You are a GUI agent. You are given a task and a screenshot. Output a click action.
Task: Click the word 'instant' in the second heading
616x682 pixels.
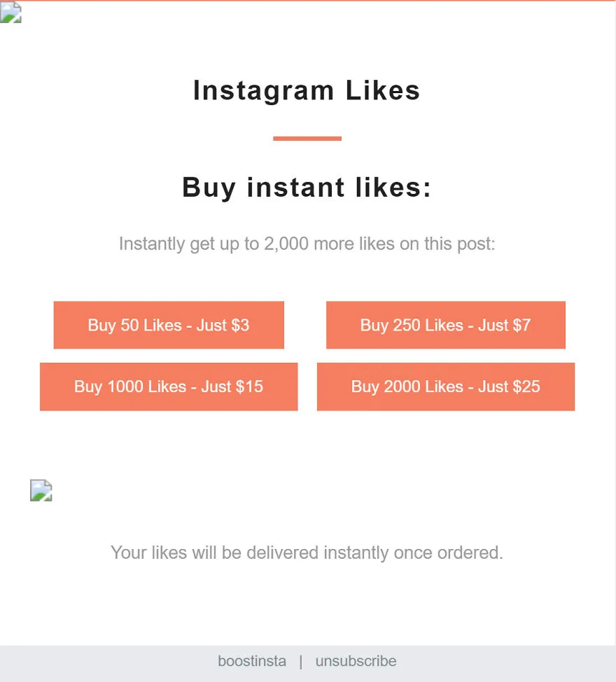[295, 187]
